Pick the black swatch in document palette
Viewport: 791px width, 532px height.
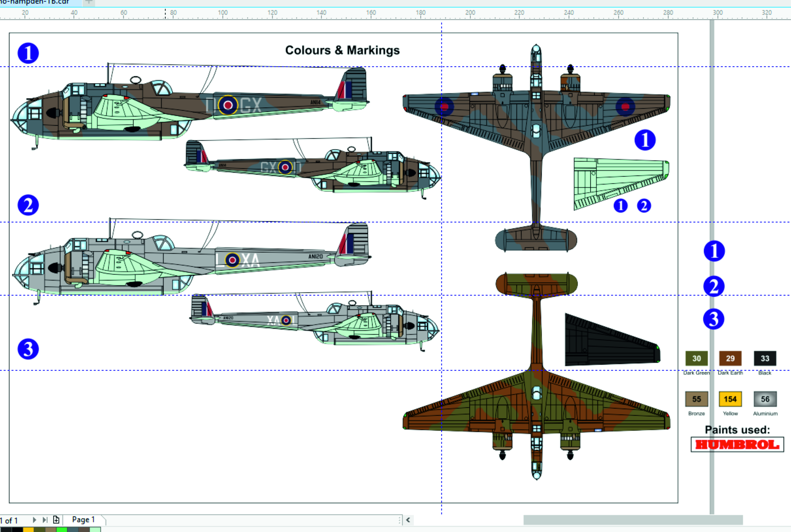click(x=17, y=530)
